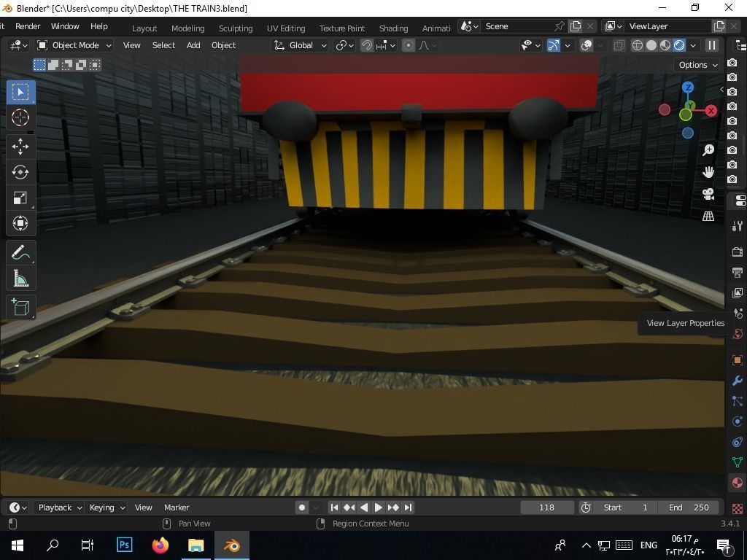Open Object Data properties tab (green triangle)
This screenshot has height=560, width=747.
tap(738, 462)
